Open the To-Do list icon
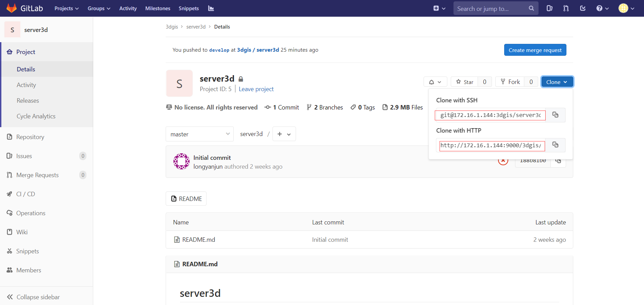Screen dimensions: 644x305 click(x=583, y=8)
